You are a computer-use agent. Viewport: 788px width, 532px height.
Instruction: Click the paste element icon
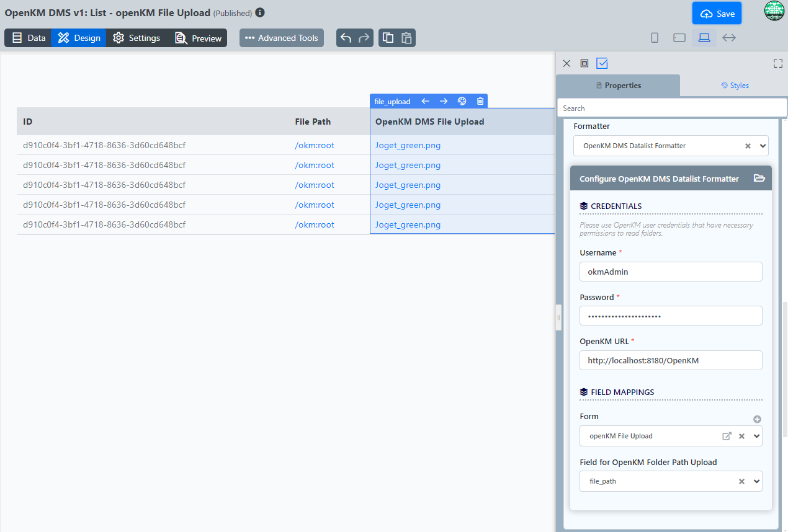(x=406, y=38)
